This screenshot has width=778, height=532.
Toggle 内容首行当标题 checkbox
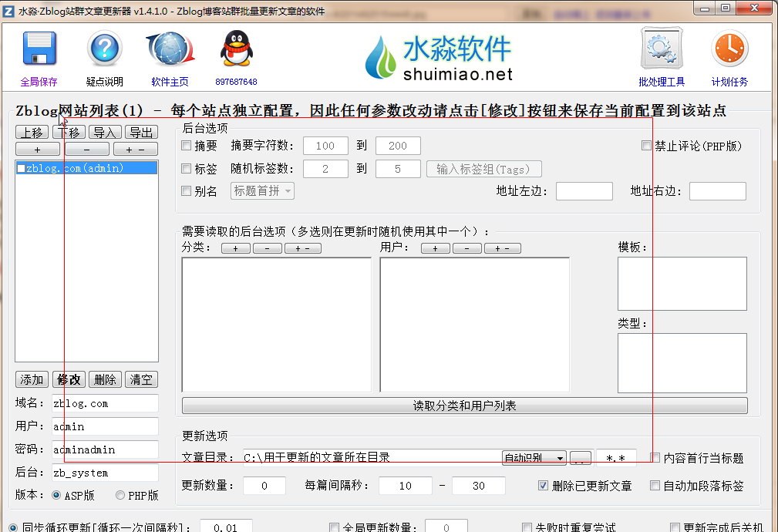click(x=655, y=457)
